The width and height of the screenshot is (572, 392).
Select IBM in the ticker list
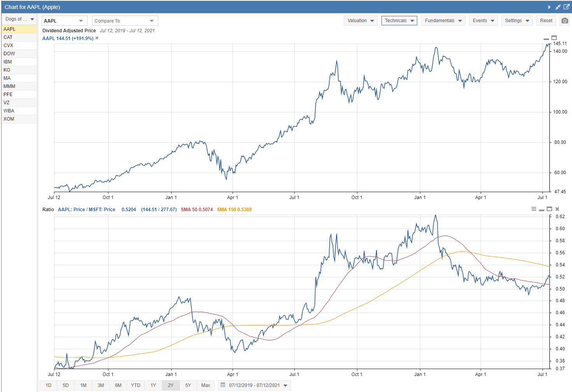pos(19,62)
